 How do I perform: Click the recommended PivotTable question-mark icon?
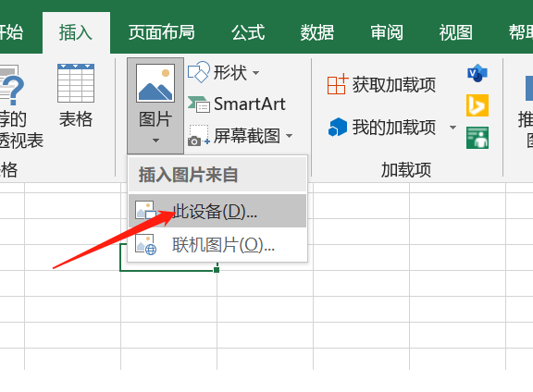pos(11,85)
